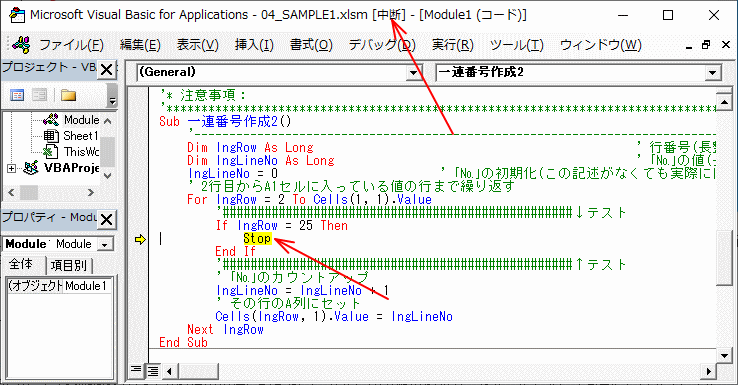The width and height of the screenshot is (738, 385).
Task: Open the Module object dropdown in properties
Action: 104,244
